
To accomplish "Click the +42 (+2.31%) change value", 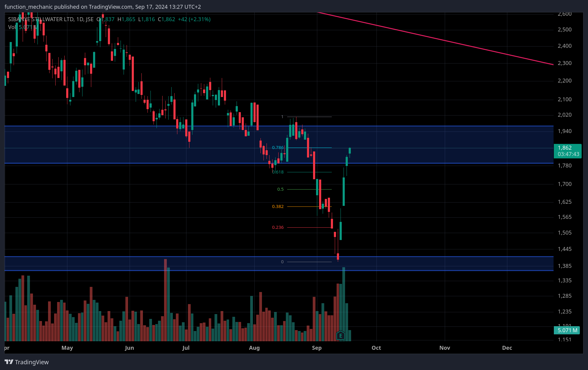I will [194, 19].
